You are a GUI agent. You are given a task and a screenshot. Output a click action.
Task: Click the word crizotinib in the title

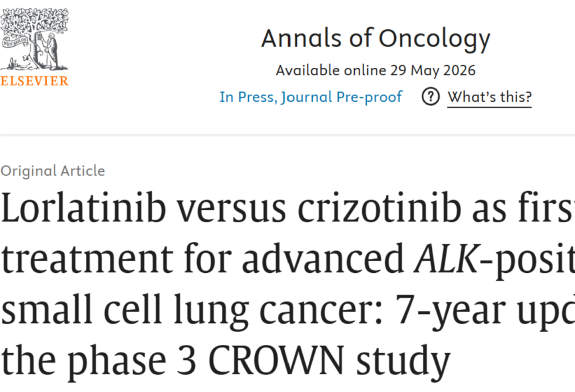(x=379, y=208)
